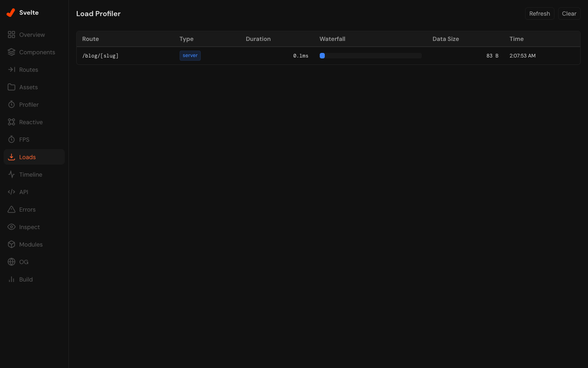
Task: Click the Build bar chart icon
Action: pos(11,279)
